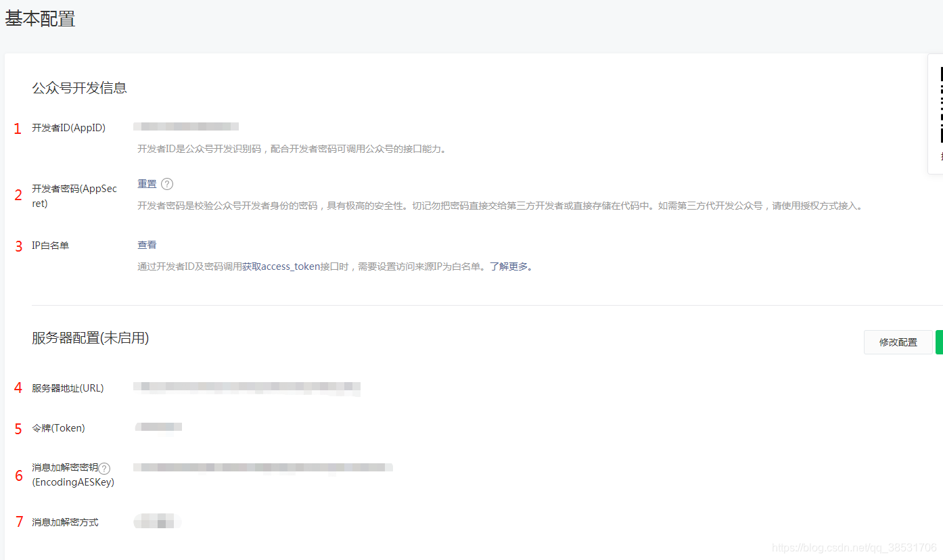Click the (EncodingAESKey) label text

(73, 482)
